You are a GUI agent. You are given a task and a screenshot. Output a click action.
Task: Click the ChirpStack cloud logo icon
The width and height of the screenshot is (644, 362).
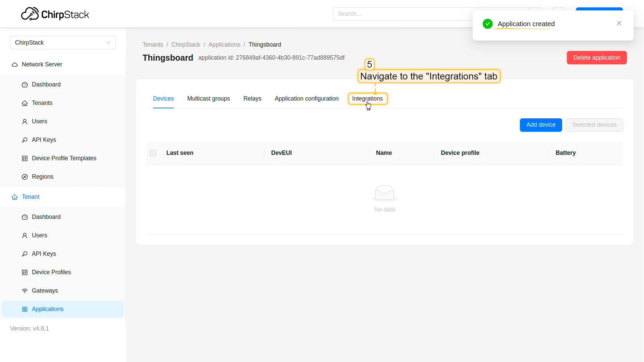(30, 14)
